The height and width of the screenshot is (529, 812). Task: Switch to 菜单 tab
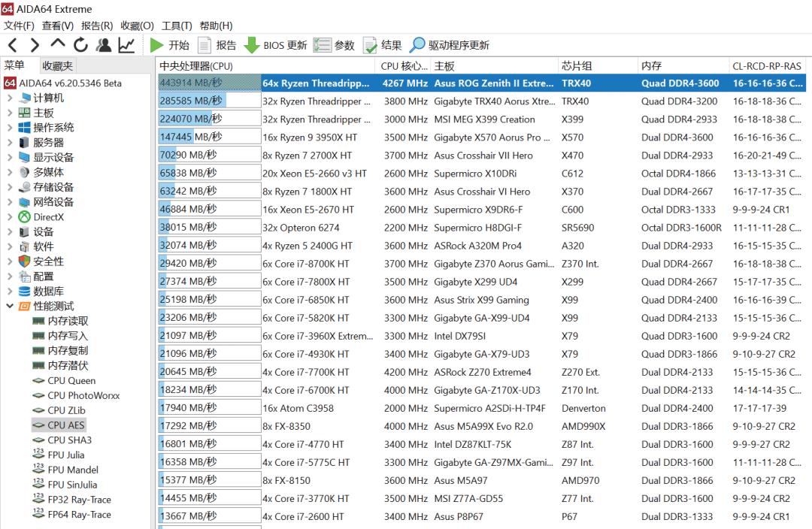click(x=14, y=65)
